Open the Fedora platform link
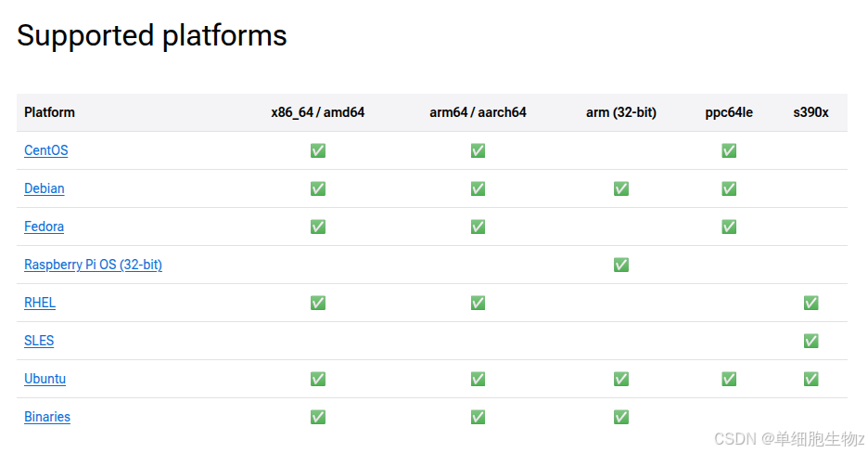Screen dimensions: 868x453 coord(44,226)
